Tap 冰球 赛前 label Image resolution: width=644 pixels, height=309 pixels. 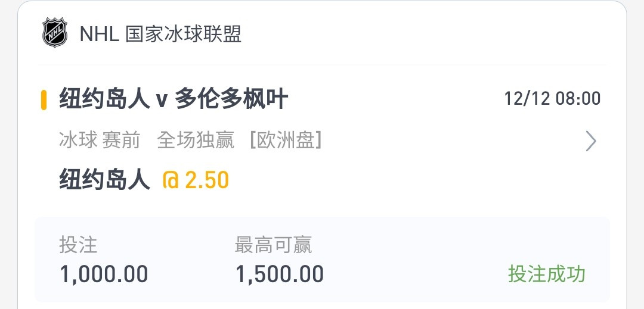(100, 141)
